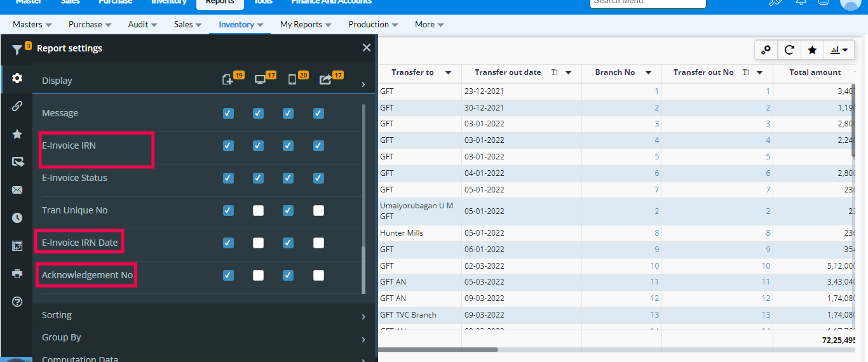This screenshot has height=362, width=868.
Task: Open the help question mark icon
Action: 17,302
